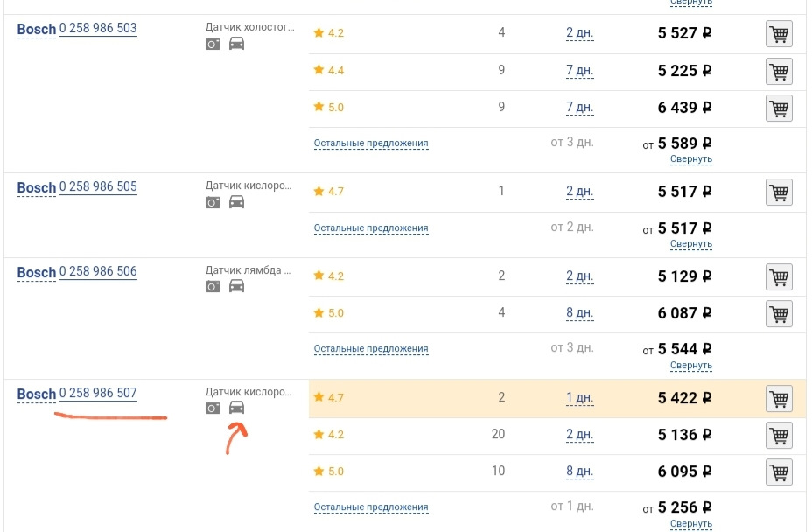Open photo icon for Bosch 0 258 986 503

213,44
